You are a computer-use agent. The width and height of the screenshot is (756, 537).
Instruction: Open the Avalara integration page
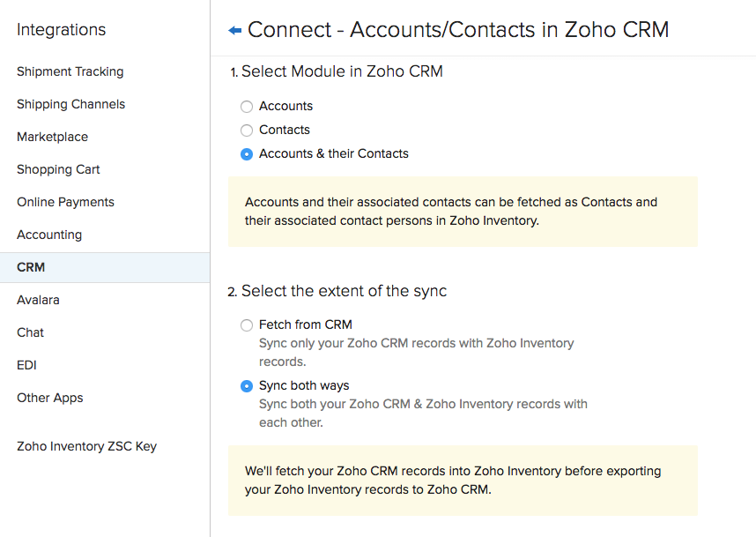(x=38, y=300)
